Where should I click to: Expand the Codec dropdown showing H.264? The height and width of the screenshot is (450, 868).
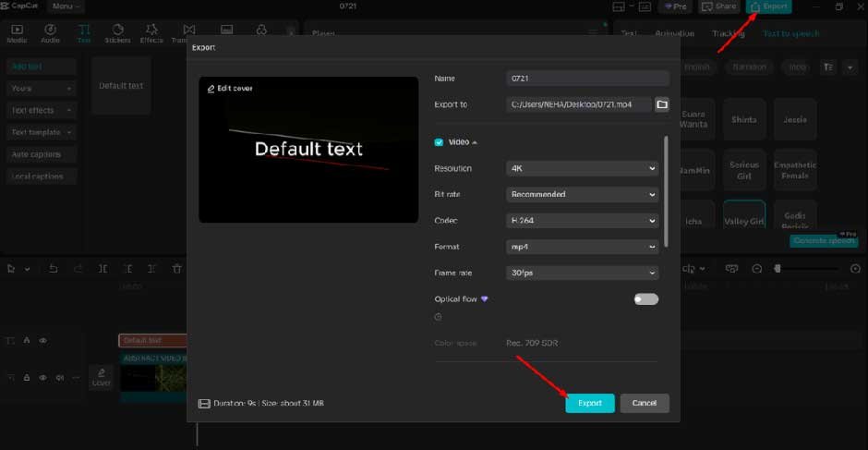583,221
